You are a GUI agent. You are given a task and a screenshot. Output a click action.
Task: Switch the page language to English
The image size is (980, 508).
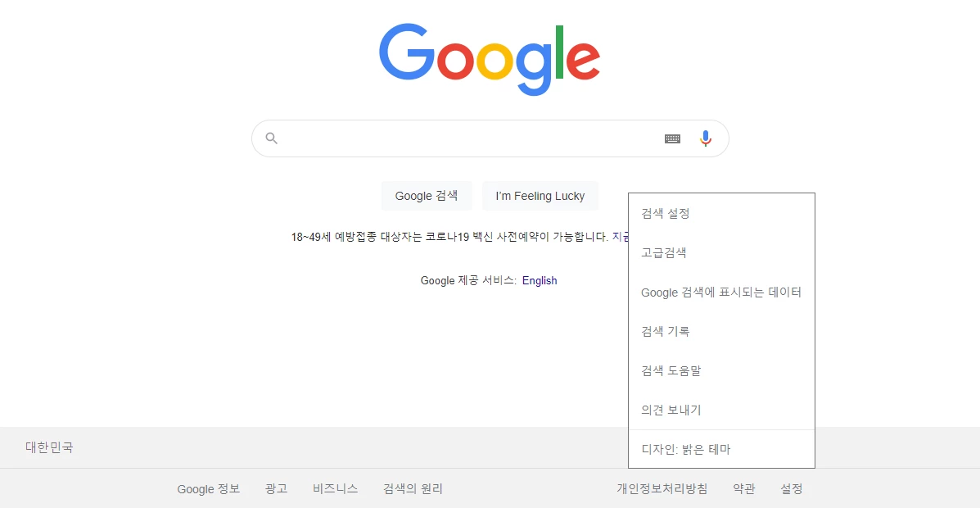click(540, 280)
